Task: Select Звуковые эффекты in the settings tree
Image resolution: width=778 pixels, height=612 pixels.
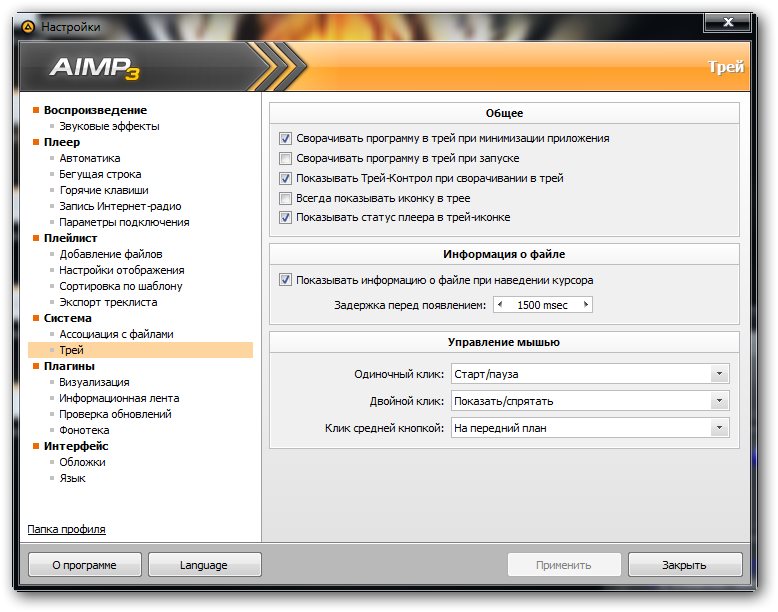Action: tap(109, 126)
